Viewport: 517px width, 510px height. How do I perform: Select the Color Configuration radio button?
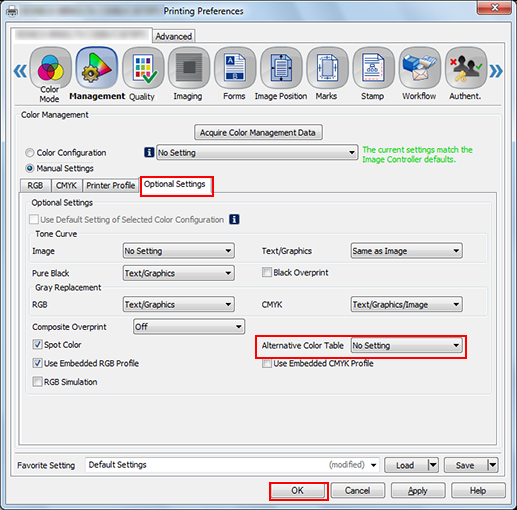click(x=30, y=153)
